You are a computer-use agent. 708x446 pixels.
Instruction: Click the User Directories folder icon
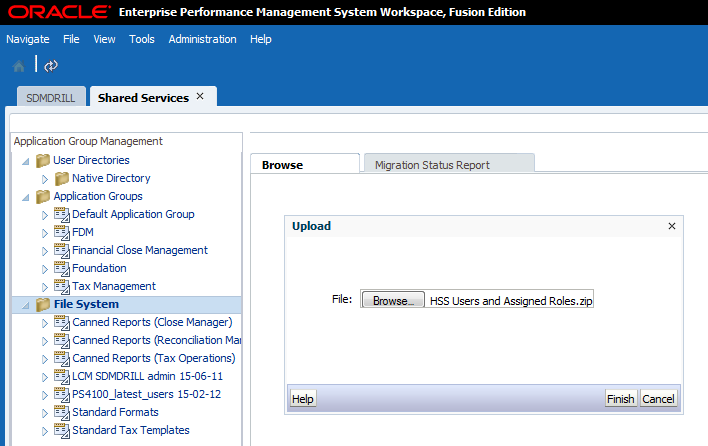coord(43,160)
